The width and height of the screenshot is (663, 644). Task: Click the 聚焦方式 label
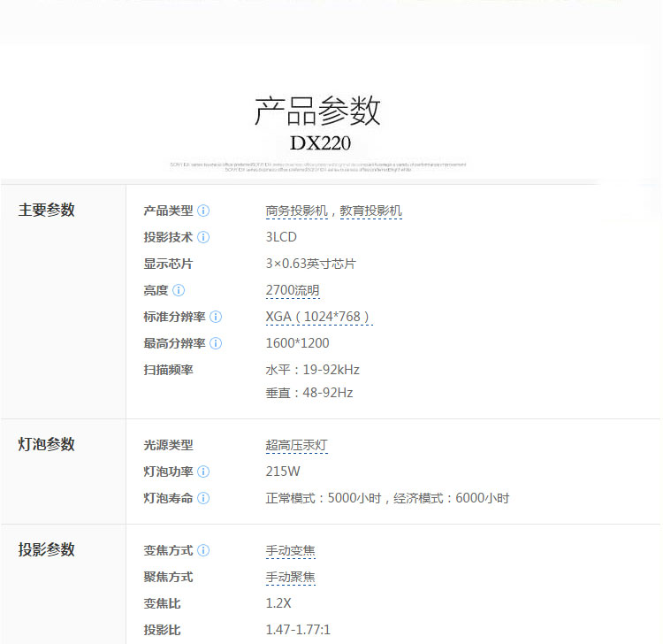(x=168, y=577)
